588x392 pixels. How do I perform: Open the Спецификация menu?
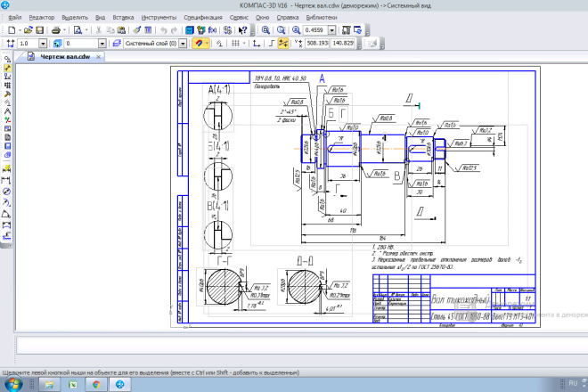coord(203,17)
